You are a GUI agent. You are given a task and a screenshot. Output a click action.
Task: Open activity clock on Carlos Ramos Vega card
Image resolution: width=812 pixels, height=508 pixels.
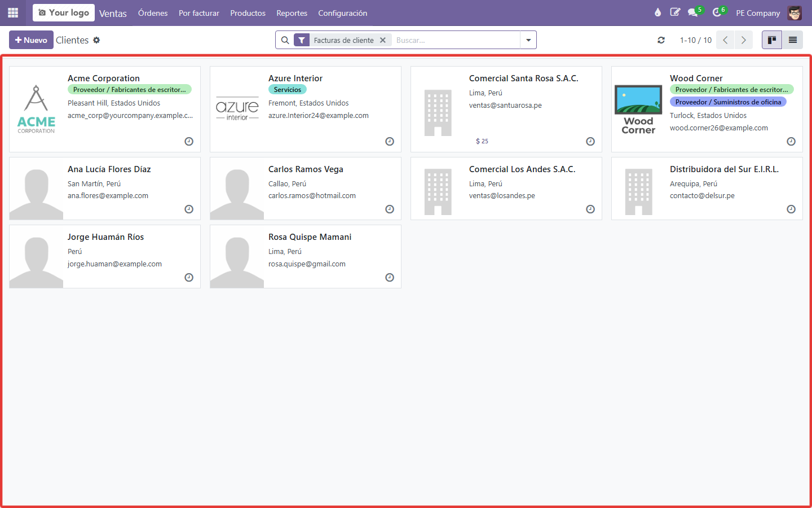click(x=390, y=209)
